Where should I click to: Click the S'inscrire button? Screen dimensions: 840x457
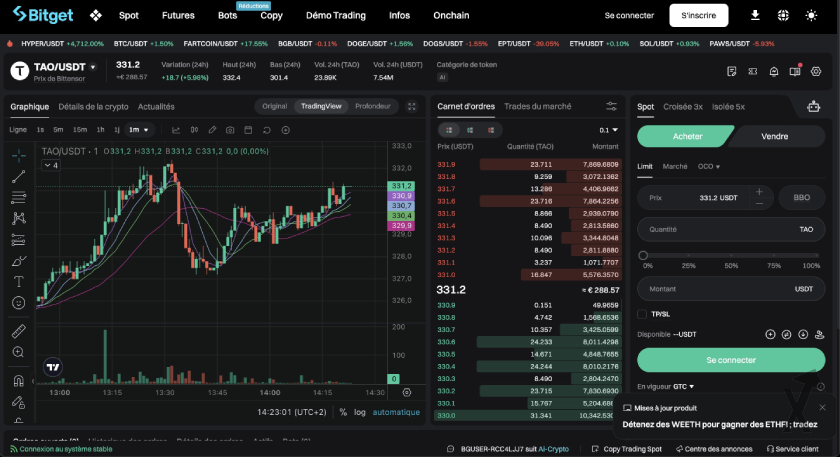(x=698, y=15)
